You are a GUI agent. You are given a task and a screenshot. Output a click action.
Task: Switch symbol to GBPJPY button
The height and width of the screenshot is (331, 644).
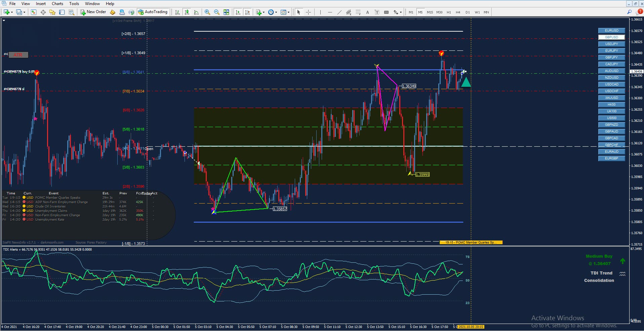(611, 58)
